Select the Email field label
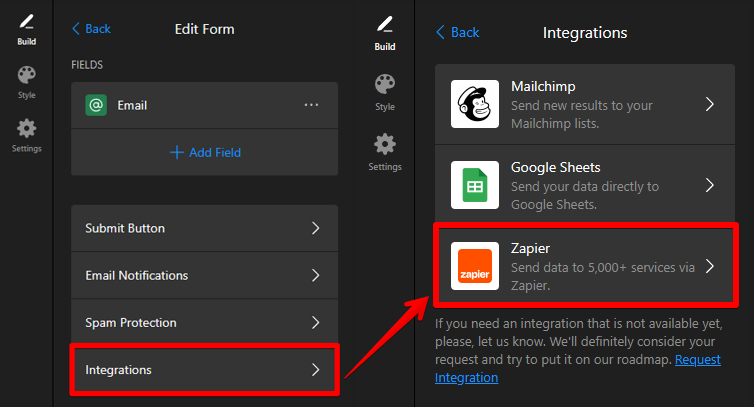The image size is (754, 407). point(132,105)
